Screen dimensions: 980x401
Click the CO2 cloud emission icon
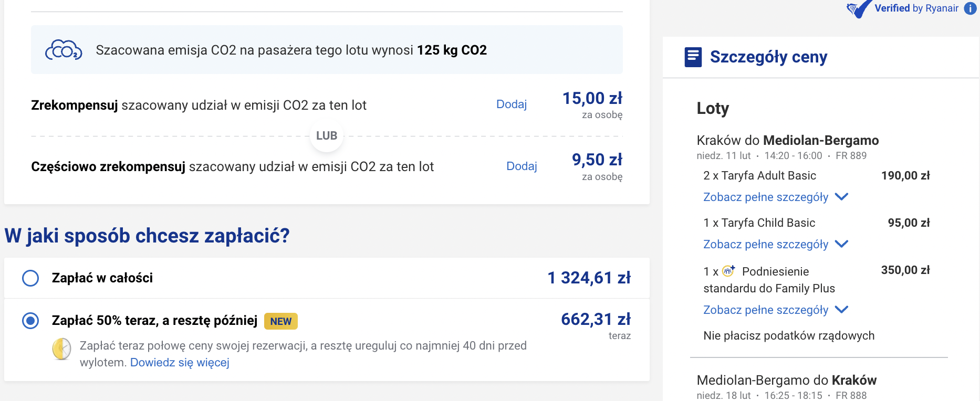64,50
